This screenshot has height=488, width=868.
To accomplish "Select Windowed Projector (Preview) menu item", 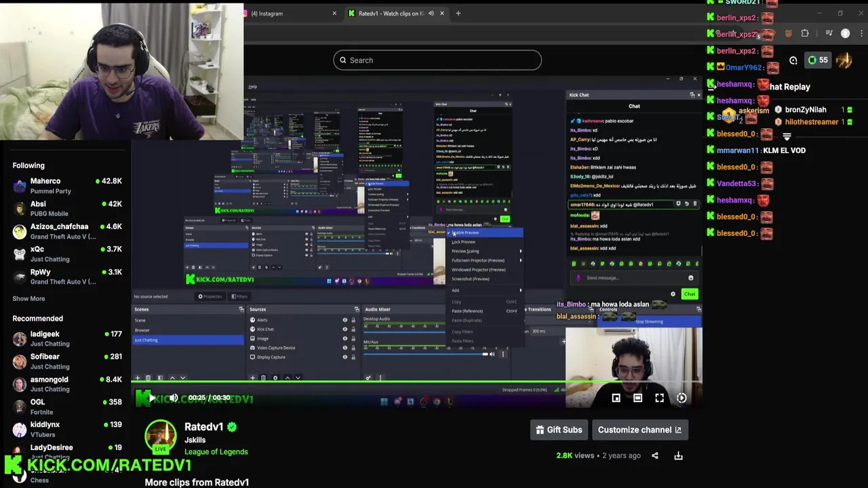I will tap(486, 270).
